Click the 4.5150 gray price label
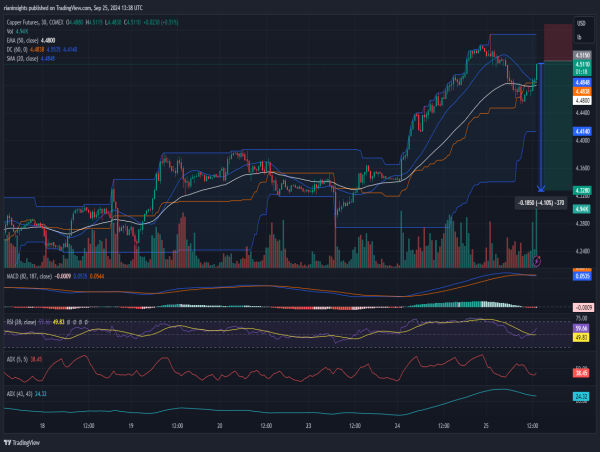This screenshot has height=452, width=600. pyautogui.click(x=582, y=55)
